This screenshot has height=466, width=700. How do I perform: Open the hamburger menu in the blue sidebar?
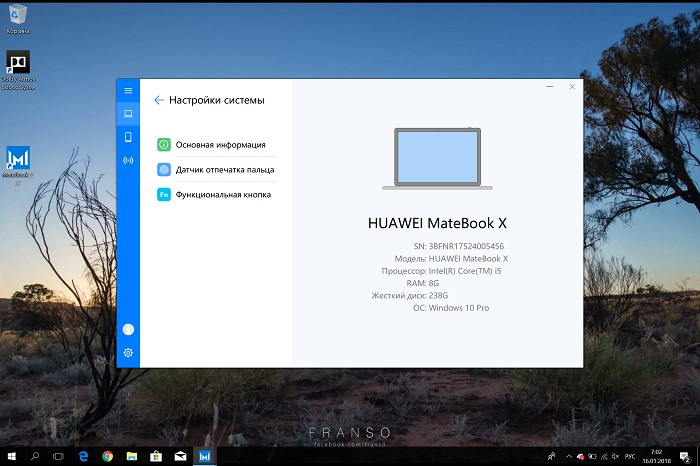pos(128,91)
